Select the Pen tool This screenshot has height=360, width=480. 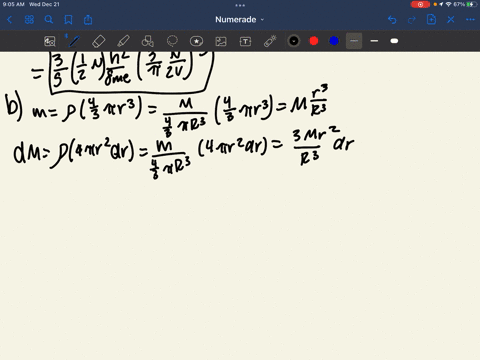point(74,41)
